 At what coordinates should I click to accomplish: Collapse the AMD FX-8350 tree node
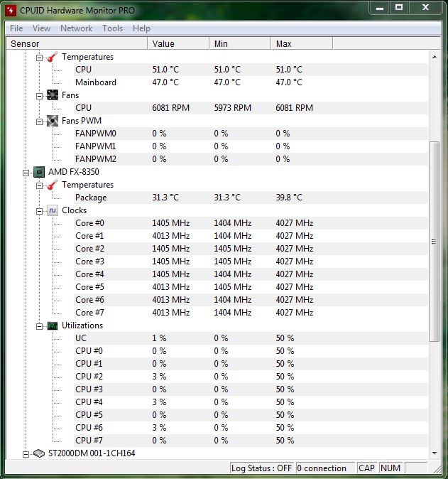pos(26,173)
